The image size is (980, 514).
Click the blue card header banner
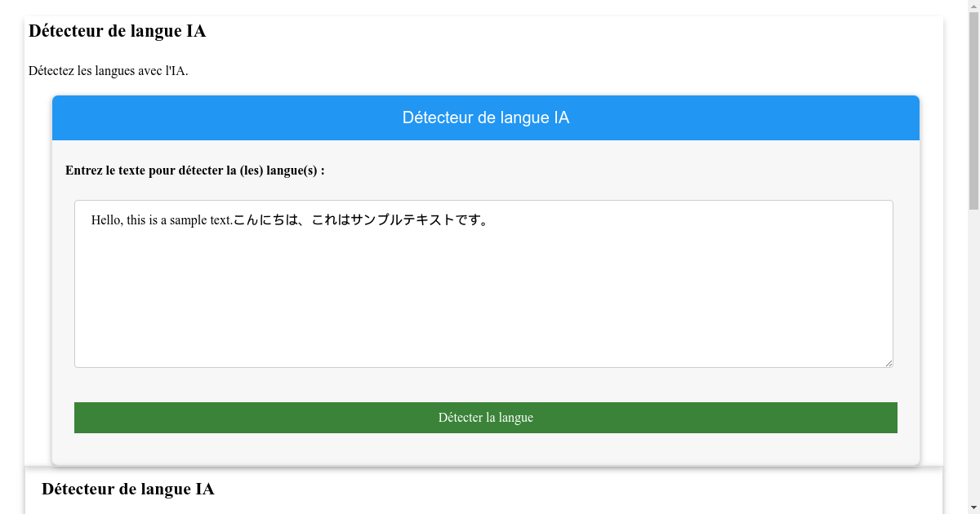pos(486,117)
